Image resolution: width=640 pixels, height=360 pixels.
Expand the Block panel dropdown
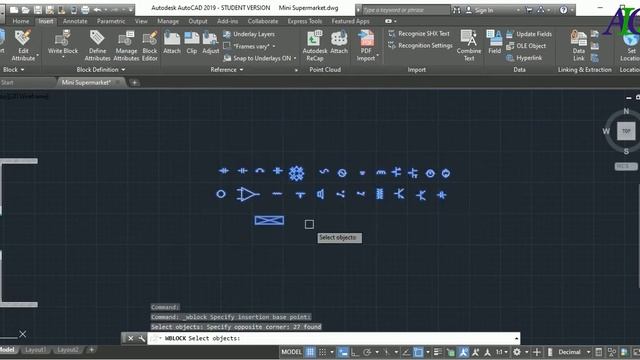pos(13,70)
